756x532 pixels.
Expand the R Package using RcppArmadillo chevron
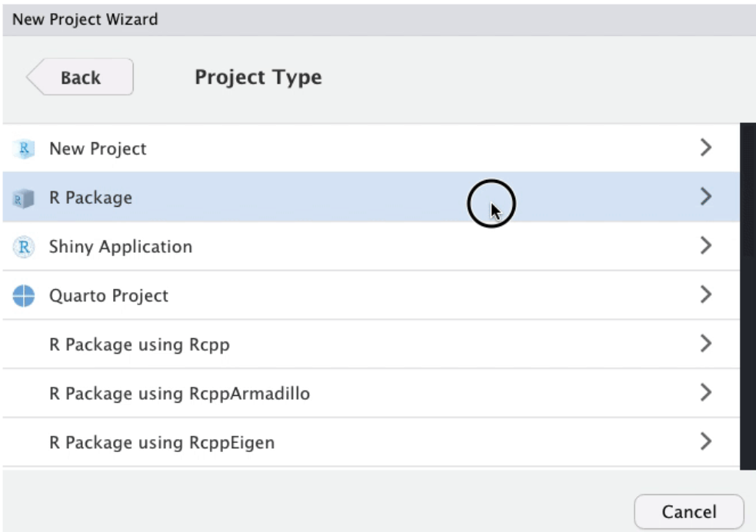pyautogui.click(x=706, y=393)
